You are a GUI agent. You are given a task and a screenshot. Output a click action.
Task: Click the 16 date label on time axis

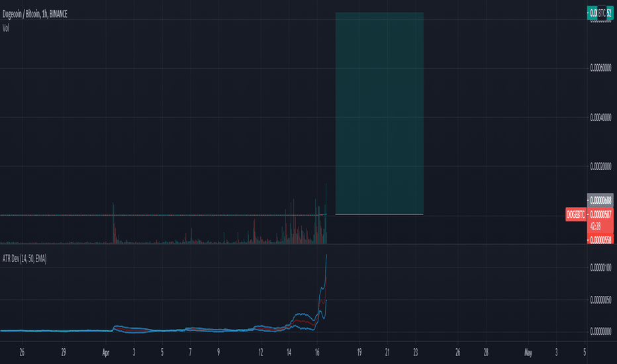point(316,353)
